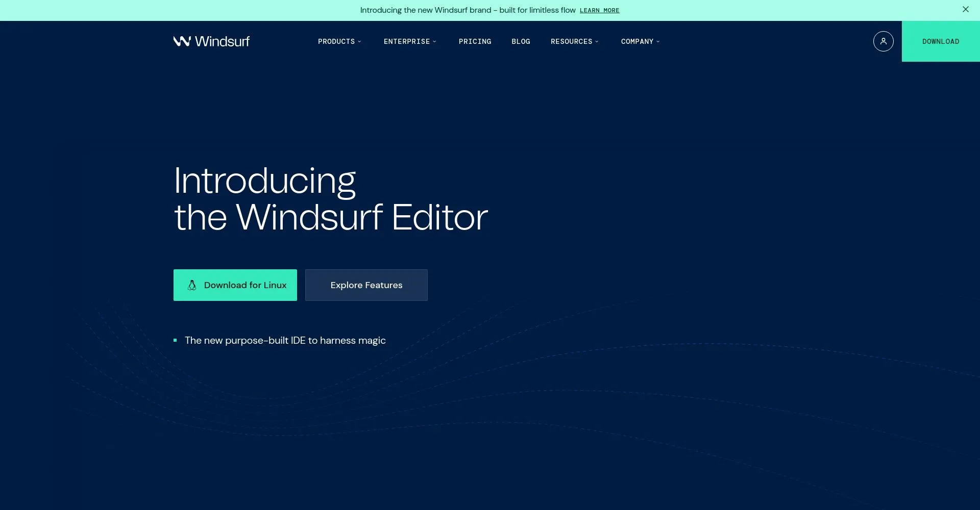
Task: Open the Pricing page
Action: [475, 41]
